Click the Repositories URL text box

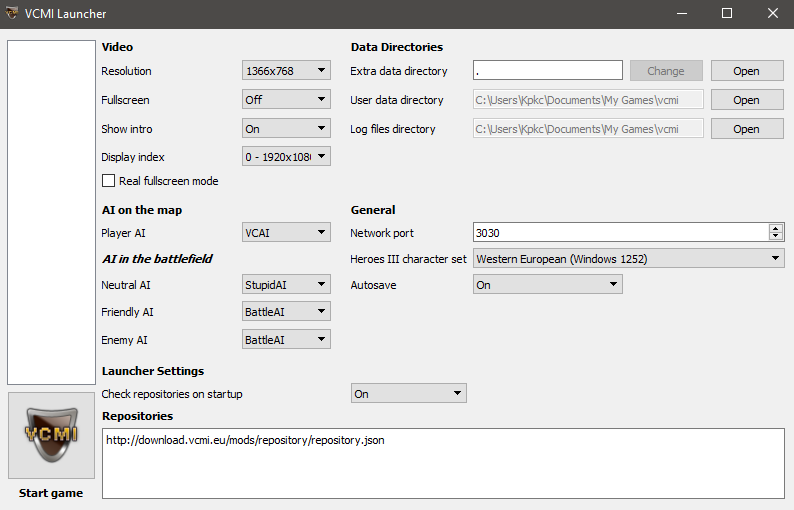[x=443, y=463]
